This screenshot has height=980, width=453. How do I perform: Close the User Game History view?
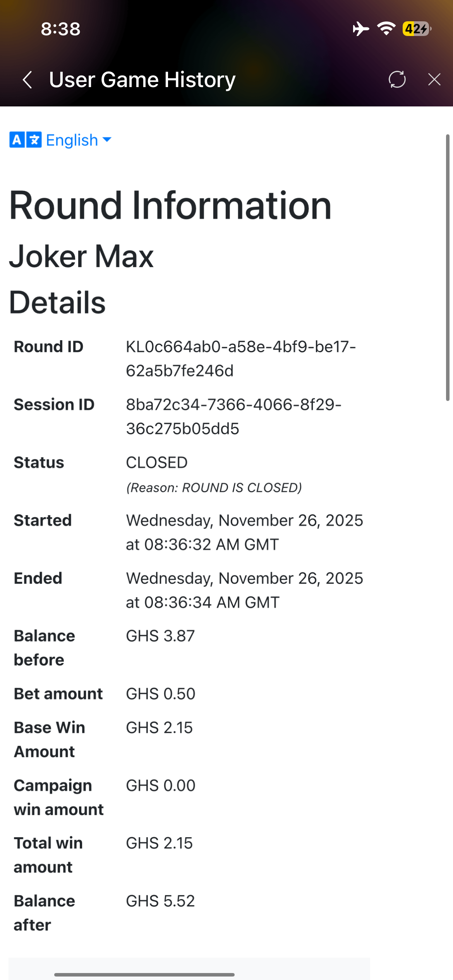click(434, 79)
